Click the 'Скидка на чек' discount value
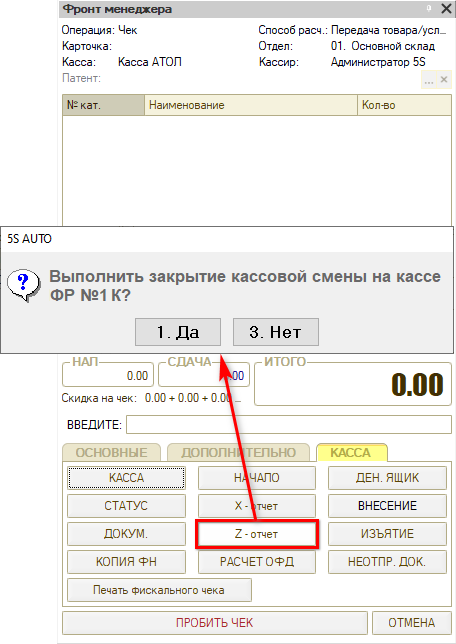456x644 pixels. click(x=192, y=398)
